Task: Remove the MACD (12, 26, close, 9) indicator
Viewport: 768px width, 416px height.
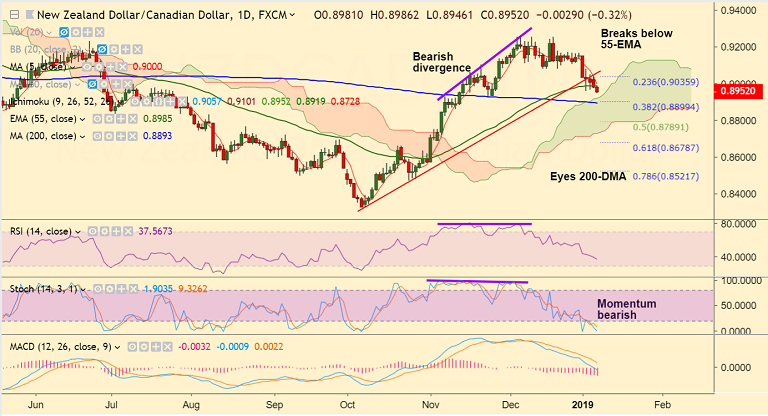Action: coord(168,347)
